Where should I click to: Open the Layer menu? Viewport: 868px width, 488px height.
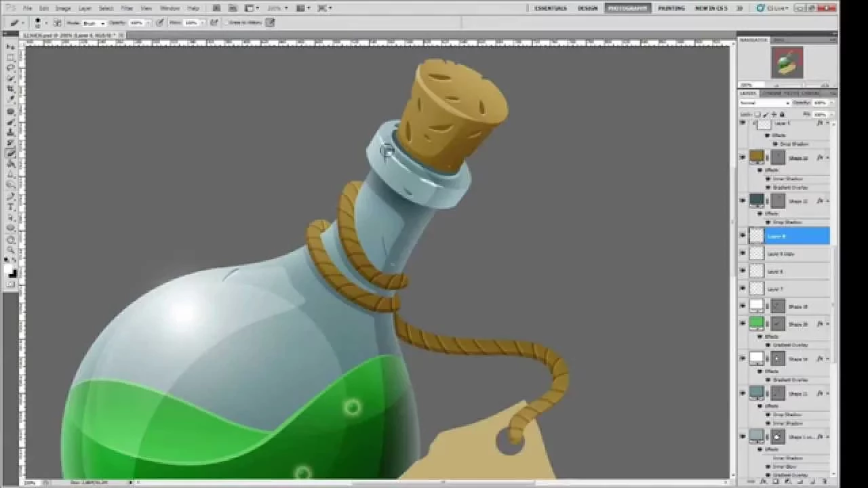85,8
